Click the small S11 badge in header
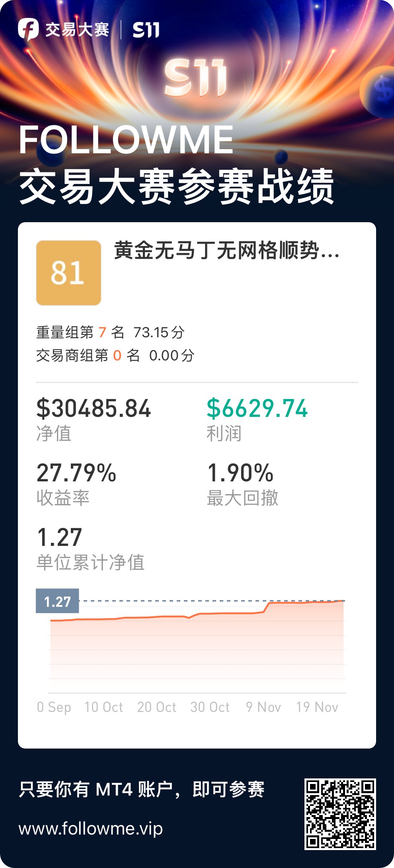Image resolution: width=394 pixels, height=868 pixels. coord(146,30)
